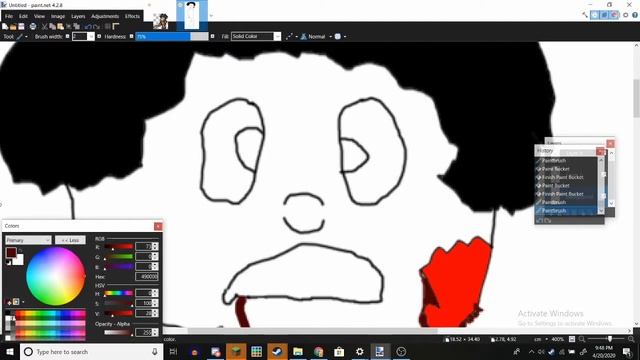Click the zoom in magnifier icon
The width and height of the screenshot is (640, 360).
click(x=631, y=339)
